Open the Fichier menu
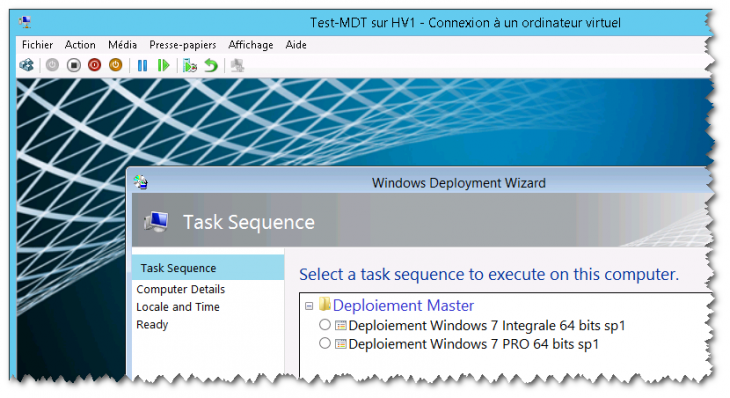This screenshot has width=730, height=398. tap(37, 45)
